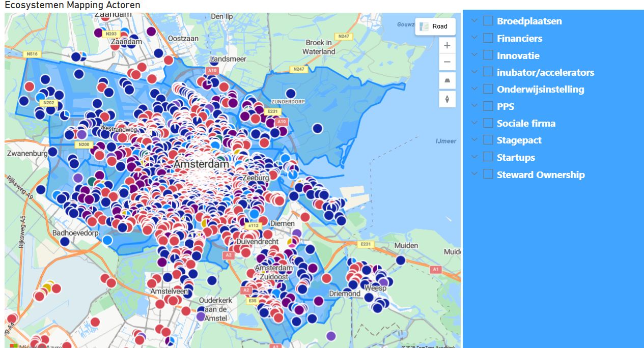Click the Sociale firma label
The image size is (644, 348).
[x=526, y=124]
